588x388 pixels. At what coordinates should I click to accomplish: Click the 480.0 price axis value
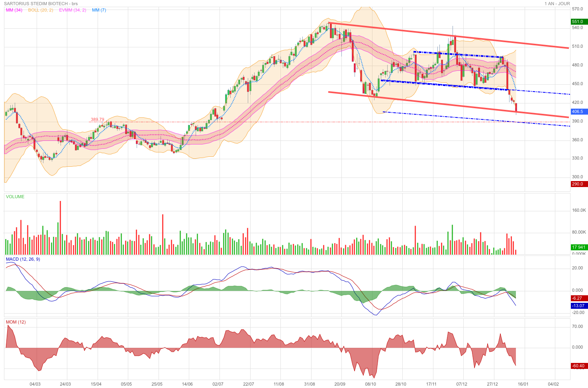pyautogui.click(x=578, y=65)
